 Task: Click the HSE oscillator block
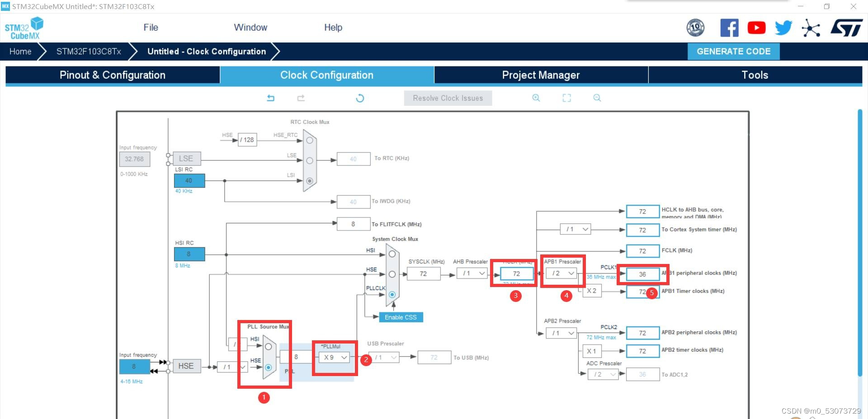pyautogui.click(x=186, y=366)
